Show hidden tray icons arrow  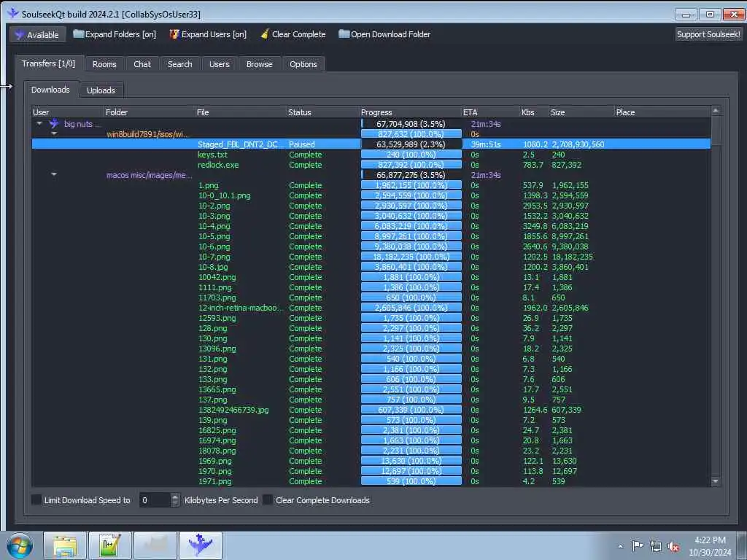click(x=620, y=547)
